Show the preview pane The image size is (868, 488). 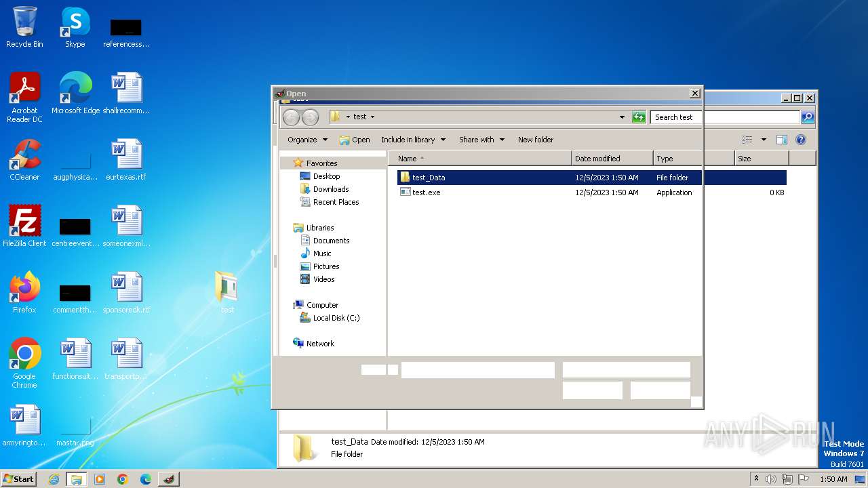click(782, 140)
